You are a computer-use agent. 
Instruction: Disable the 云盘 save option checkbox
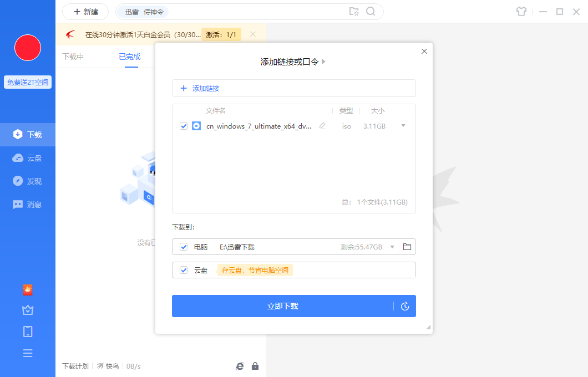pos(184,270)
